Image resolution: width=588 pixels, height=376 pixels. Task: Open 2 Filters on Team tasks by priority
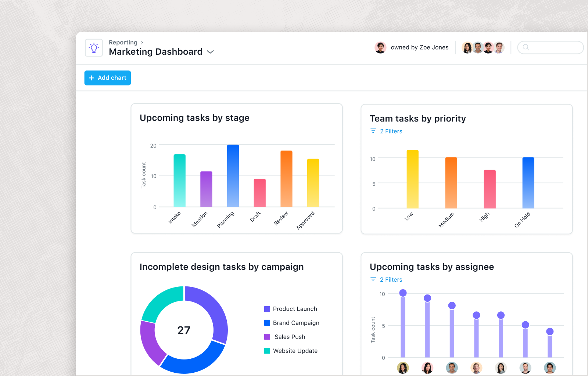click(391, 131)
